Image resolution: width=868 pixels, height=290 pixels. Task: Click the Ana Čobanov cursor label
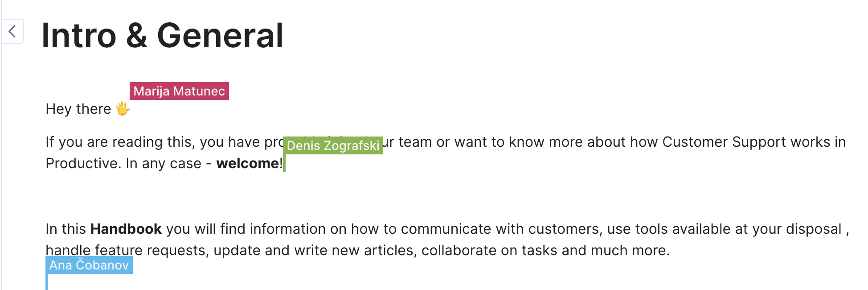89,265
